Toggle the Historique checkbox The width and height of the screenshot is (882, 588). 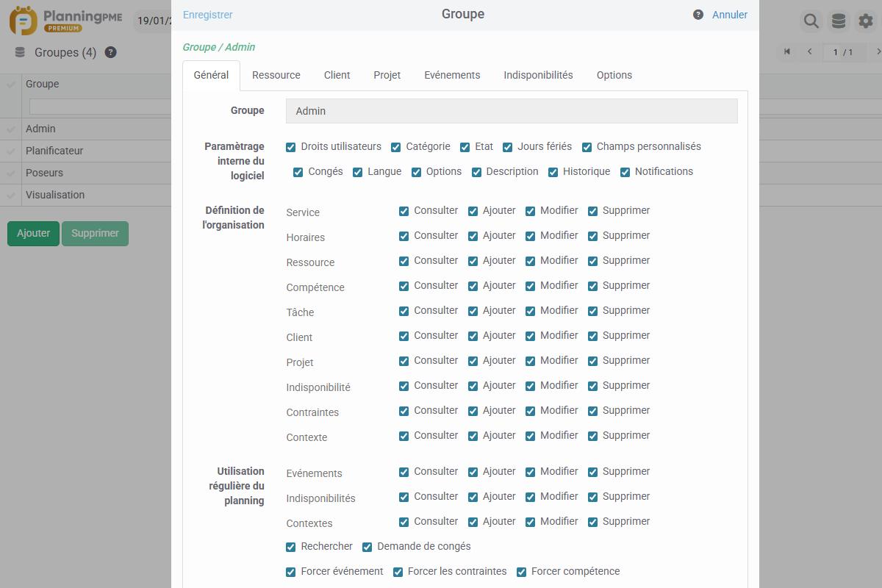(x=553, y=172)
